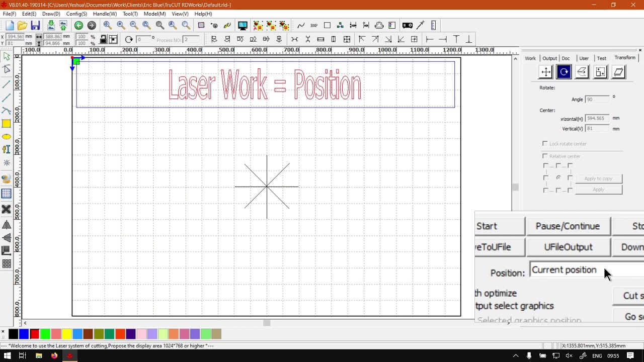Open the Firefox browser from the taskbar

54,356
